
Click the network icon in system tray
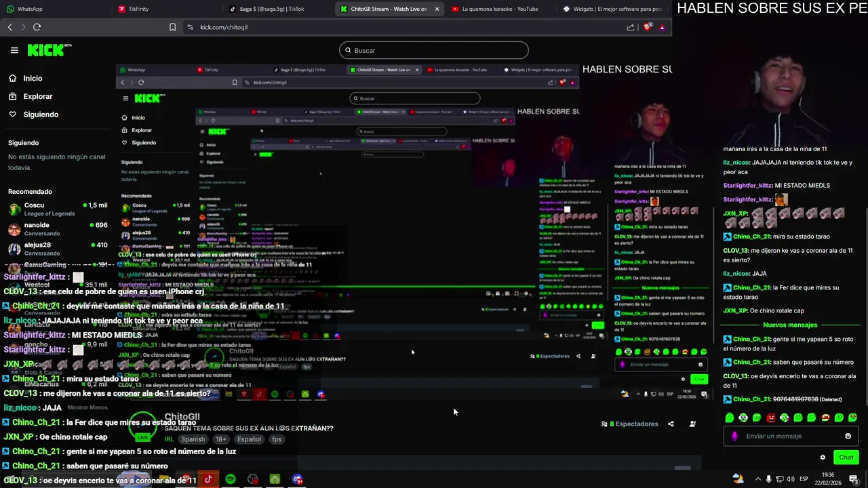pos(779,479)
